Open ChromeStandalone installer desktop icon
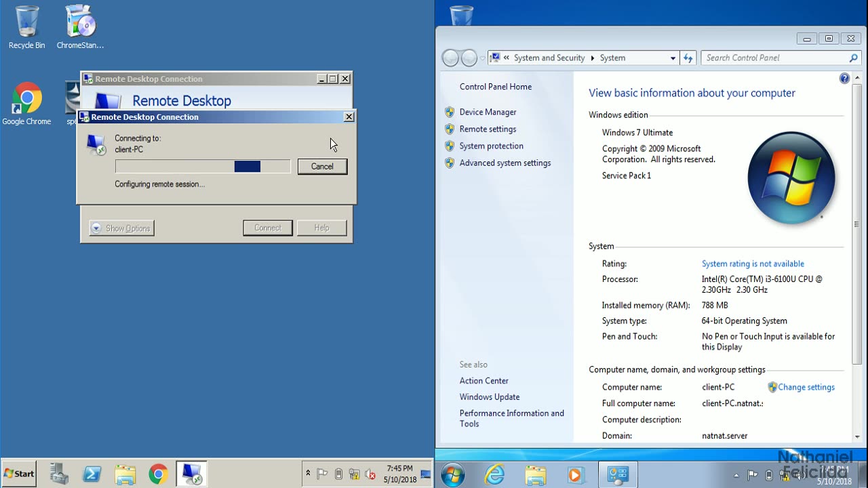 (80, 27)
